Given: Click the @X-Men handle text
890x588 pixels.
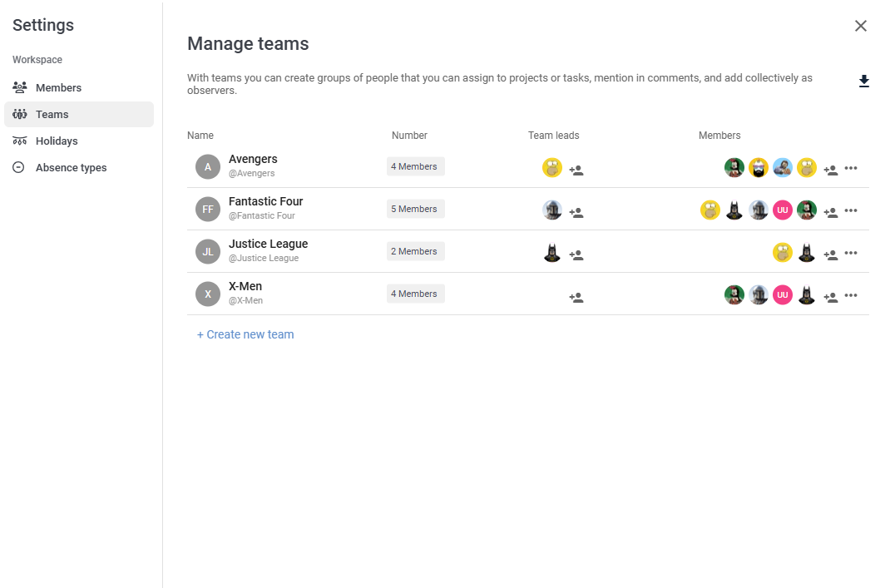Looking at the screenshot, I should (245, 300).
